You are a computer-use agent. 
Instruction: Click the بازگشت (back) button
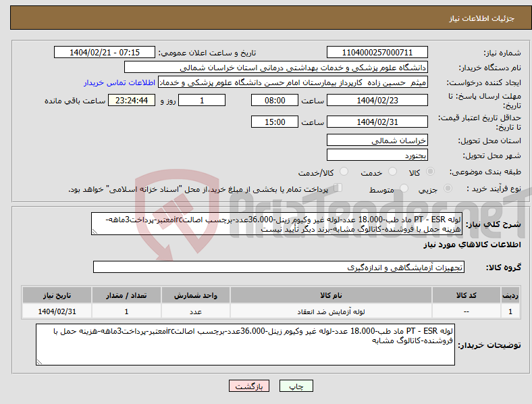pos(249,386)
